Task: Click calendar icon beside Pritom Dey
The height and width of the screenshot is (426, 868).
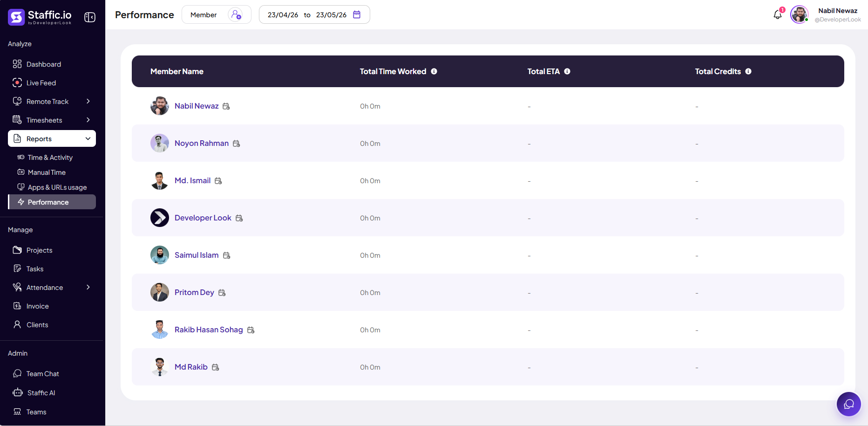Action: coord(222,293)
